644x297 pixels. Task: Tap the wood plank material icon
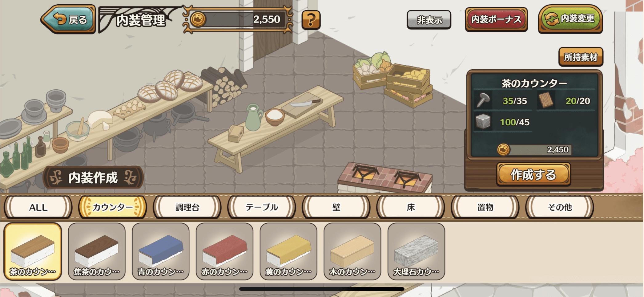[546, 100]
